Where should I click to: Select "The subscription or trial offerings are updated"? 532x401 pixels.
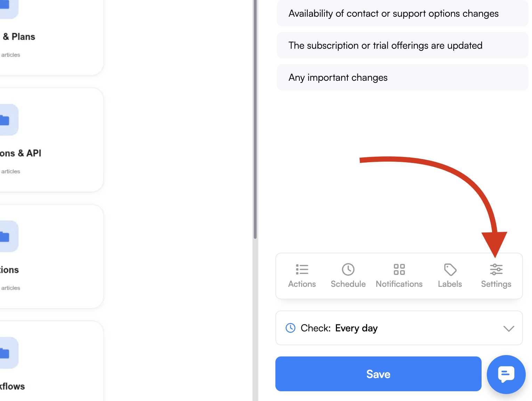coord(403,45)
